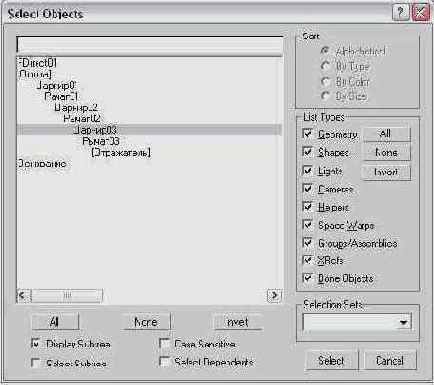Toggle the Bone Objects checkbox

tap(307, 278)
